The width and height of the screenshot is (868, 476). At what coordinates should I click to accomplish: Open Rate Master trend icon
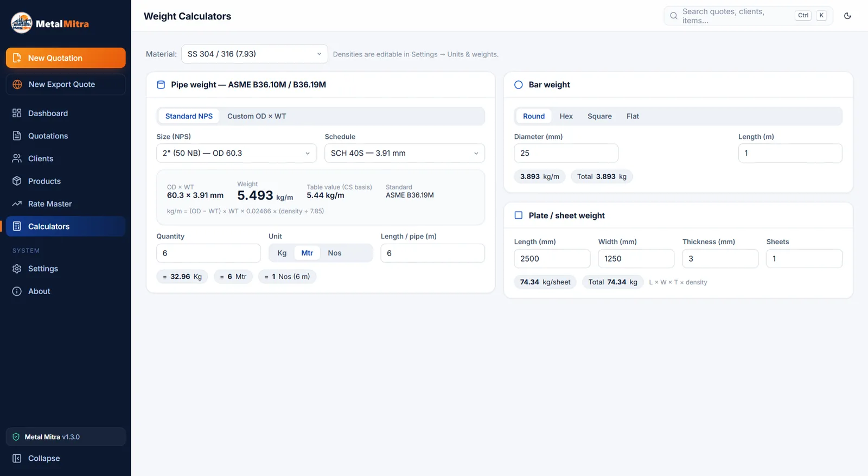[17, 204]
